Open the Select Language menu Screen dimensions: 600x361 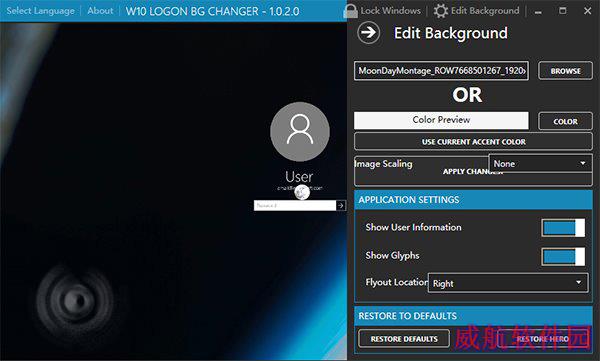pyautogui.click(x=41, y=11)
